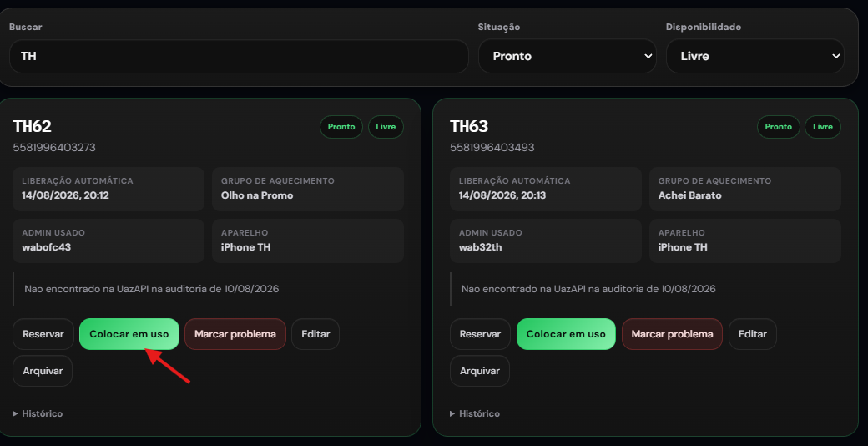Click Colocar em uso on TH62 card
868x446 pixels.
[129, 334]
